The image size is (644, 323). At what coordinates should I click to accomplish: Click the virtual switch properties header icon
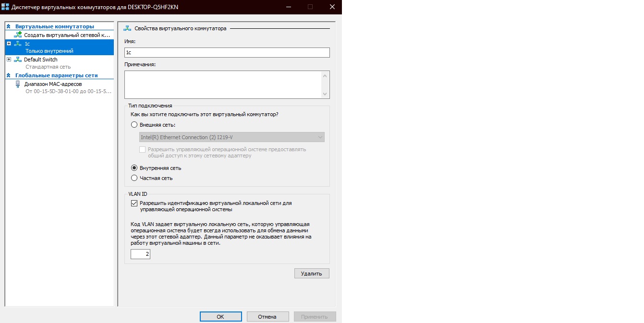point(128,29)
